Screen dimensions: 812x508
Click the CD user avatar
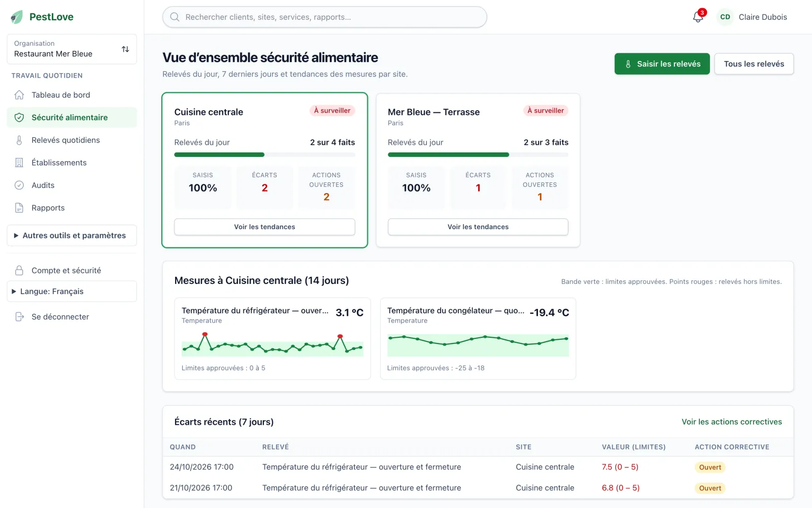[x=725, y=17]
